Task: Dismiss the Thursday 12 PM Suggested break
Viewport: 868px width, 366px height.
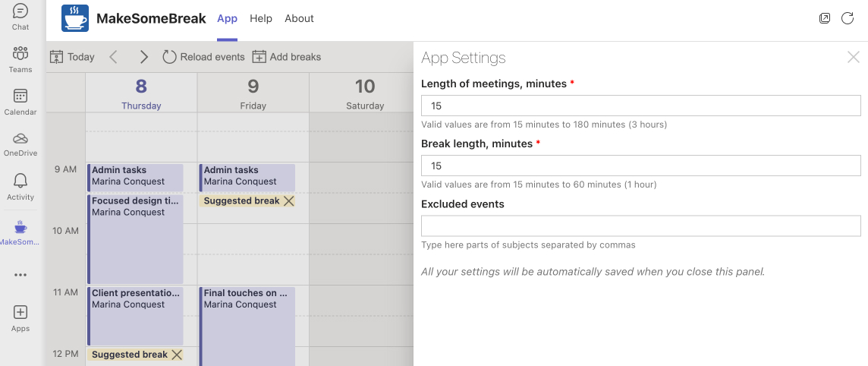Action: tap(177, 355)
